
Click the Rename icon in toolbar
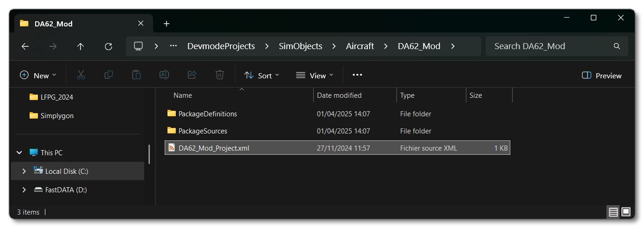click(164, 75)
